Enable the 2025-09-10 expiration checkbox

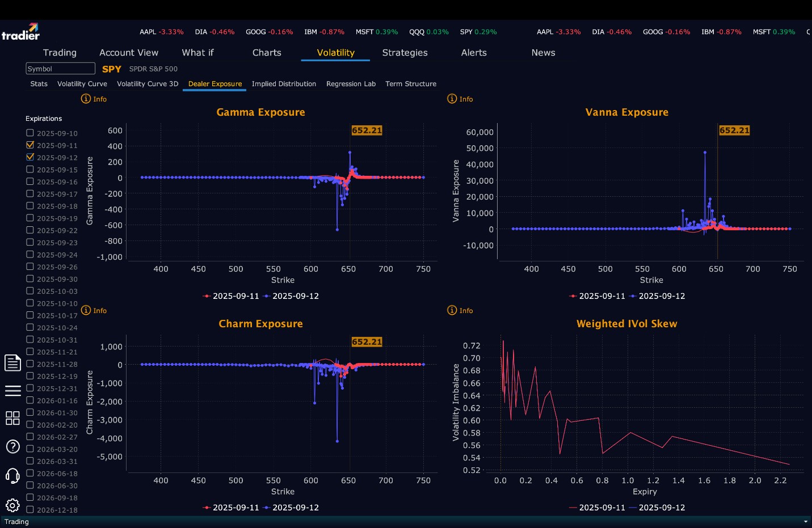30,133
